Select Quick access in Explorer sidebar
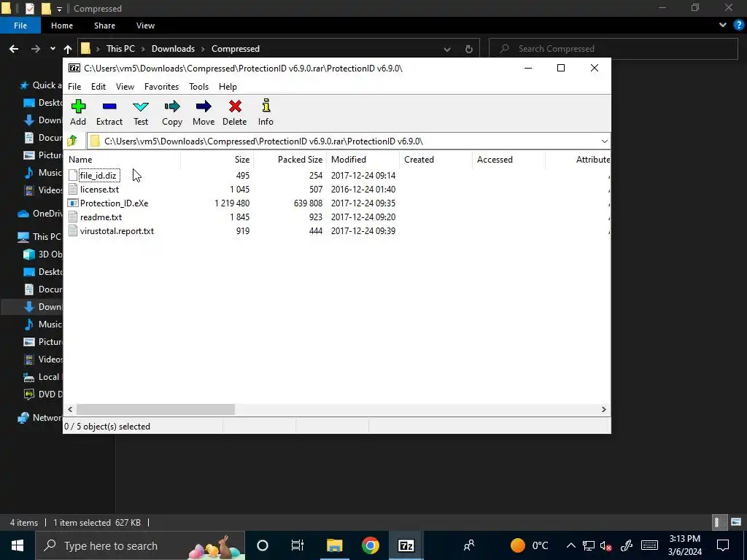The height and width of the screenshot is (560, 747). click(x=42, y=85)
